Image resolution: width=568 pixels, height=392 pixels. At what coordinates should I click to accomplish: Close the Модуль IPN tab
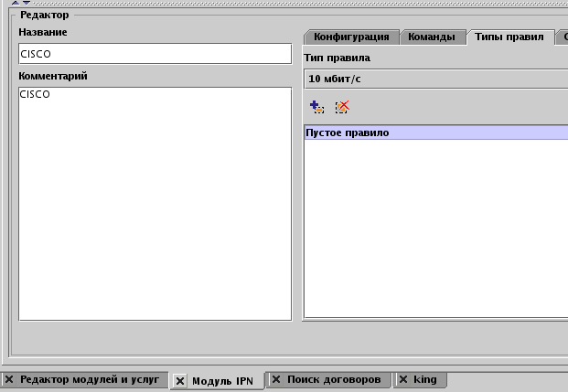tap(180, 380)
